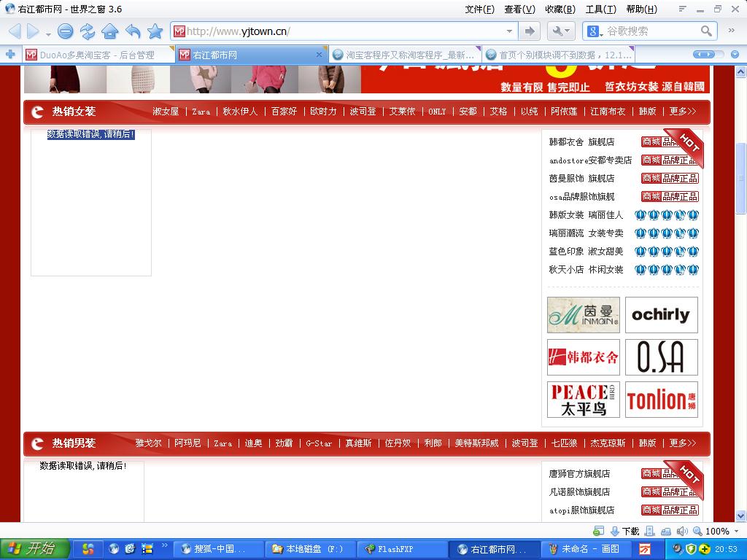Go back with the browser back arrow
This screenshot has height=560, width=747.
tap(15, 31)
